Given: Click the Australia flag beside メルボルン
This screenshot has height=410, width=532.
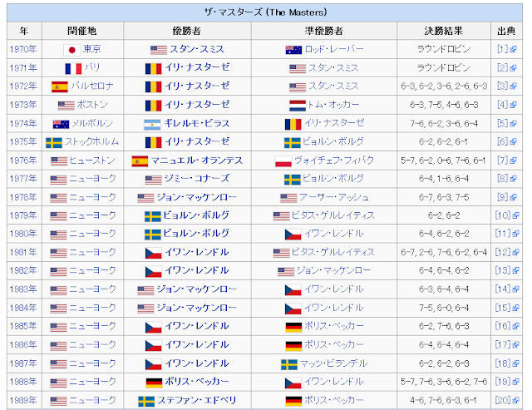Looking at the screenshot, I should coord(61,124).
